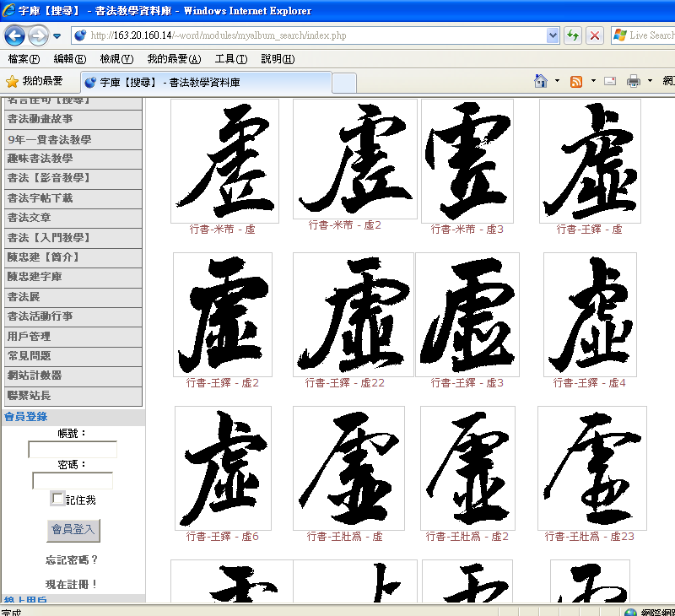This screenshot has width=675, height=616.
Task: Click the Favorites star icon
Action: point(12,81)
